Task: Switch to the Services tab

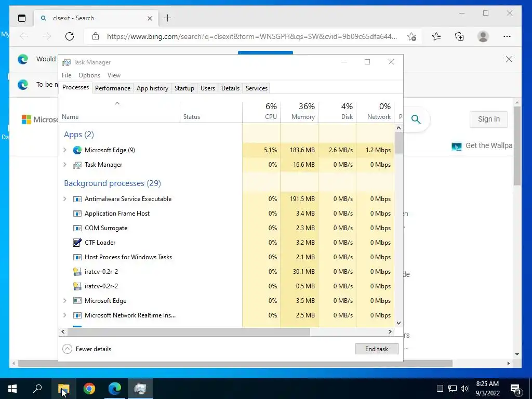Action: tap(257, 88)
